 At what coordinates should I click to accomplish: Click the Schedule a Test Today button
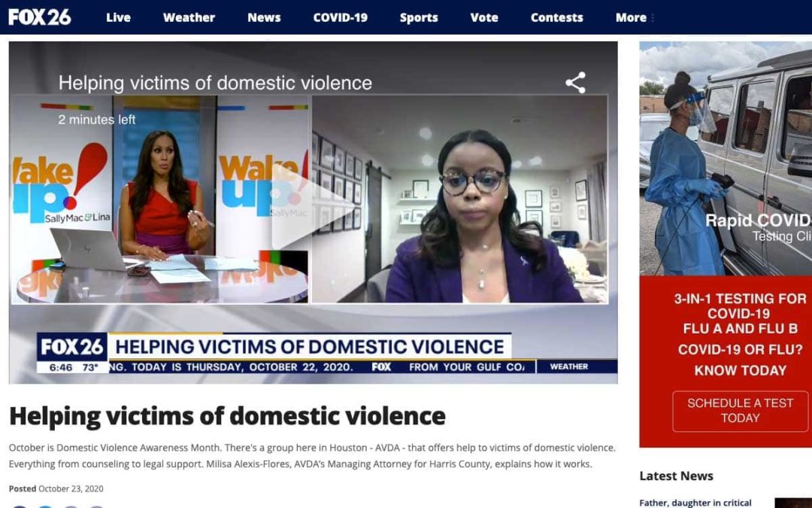pyautogui.click(x=740, y=411)
